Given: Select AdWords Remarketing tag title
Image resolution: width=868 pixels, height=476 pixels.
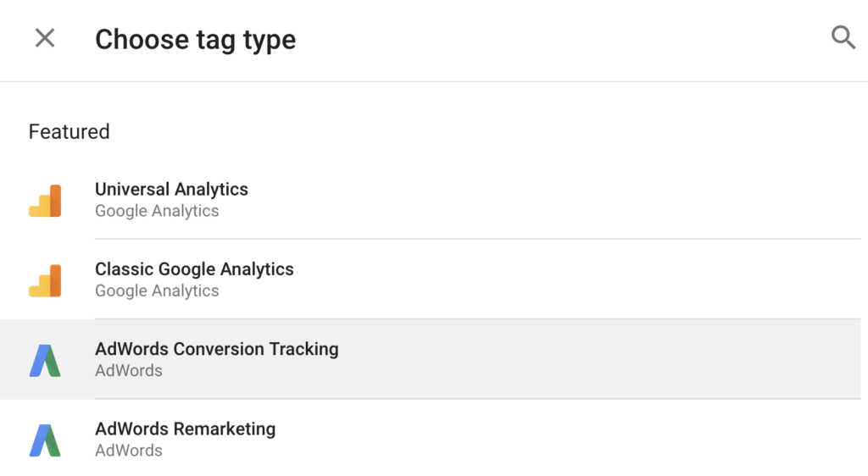Looking at the screenshot, I should 186,429.
